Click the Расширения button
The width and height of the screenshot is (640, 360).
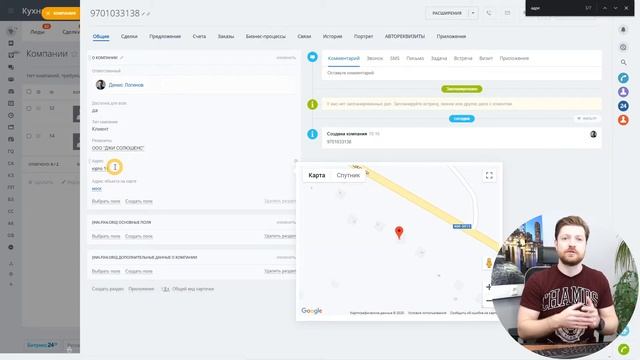click(447, 13)
